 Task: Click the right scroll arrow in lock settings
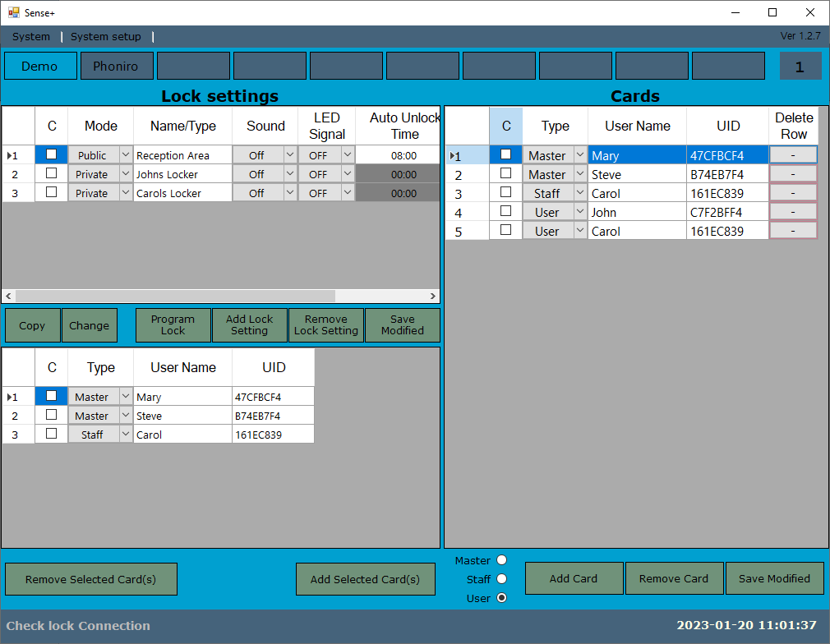pyautogui.click(x=432, y=296)
